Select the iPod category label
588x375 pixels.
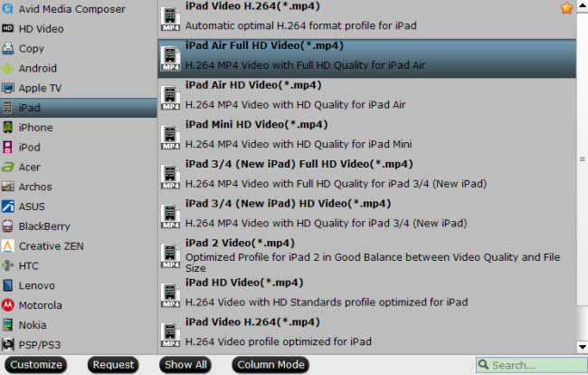pos(30,147)
